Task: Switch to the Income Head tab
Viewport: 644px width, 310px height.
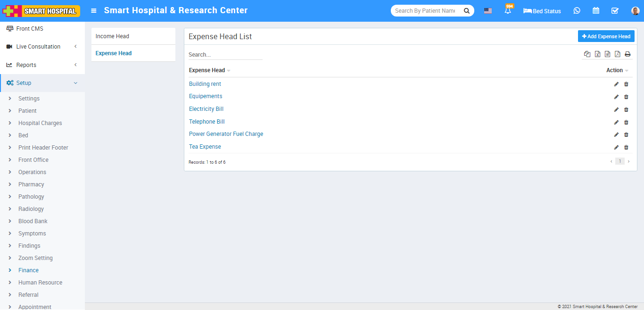Action: (112, 36)
